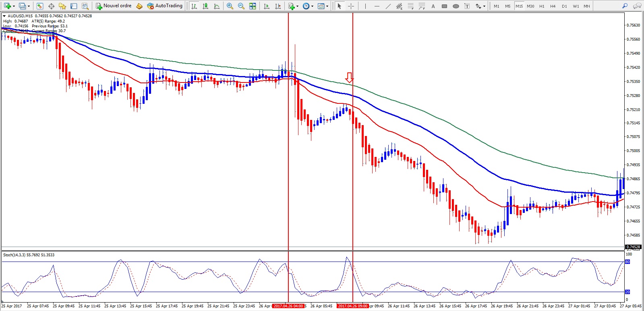Select the equidistant channel tool

[399, 6]
